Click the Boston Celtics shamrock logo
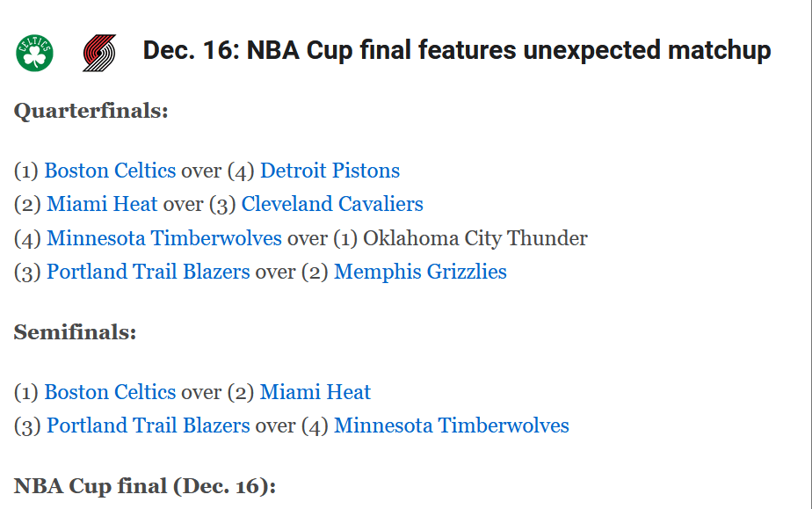 34,53
